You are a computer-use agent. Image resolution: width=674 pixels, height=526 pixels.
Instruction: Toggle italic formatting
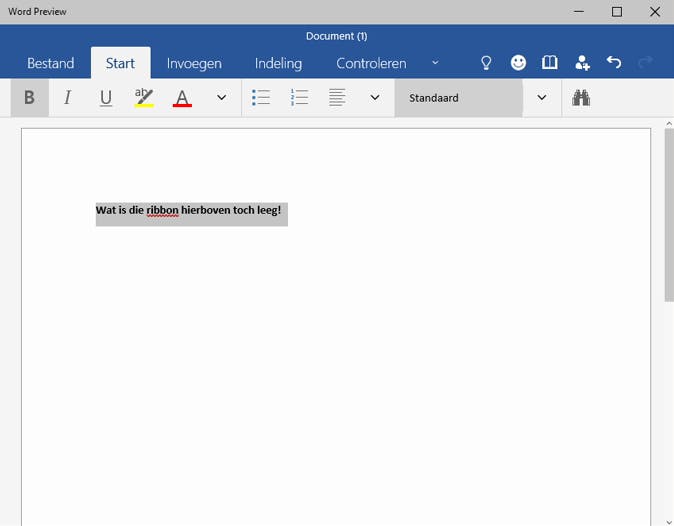tap(67, 98)
